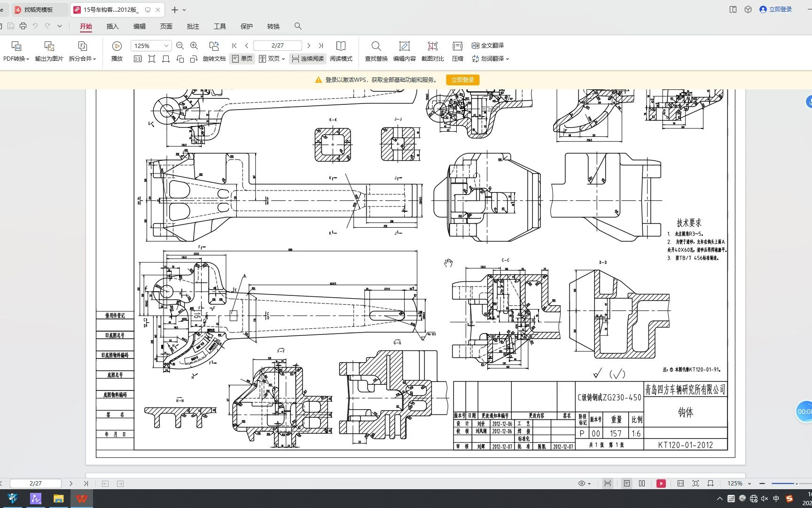Toggle 连续阅读 continuous reading mode
Screen dimensions: 812x508
pos(308,59)
